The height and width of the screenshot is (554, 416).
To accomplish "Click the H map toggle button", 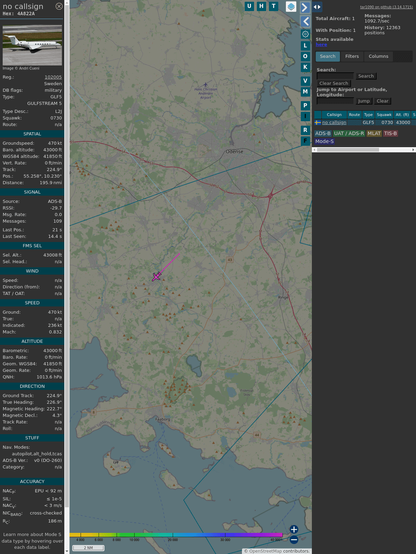I will 261,6.
